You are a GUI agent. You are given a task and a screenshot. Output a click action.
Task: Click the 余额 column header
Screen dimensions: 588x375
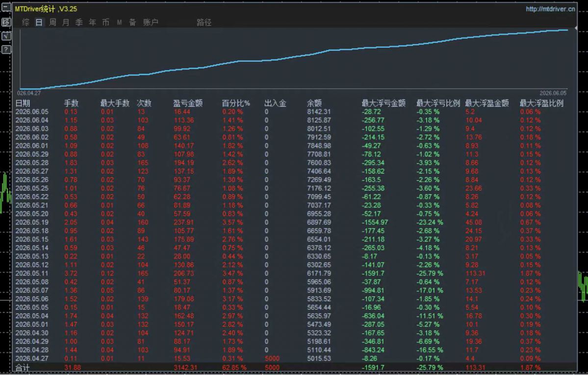click(x=314, y=103)
